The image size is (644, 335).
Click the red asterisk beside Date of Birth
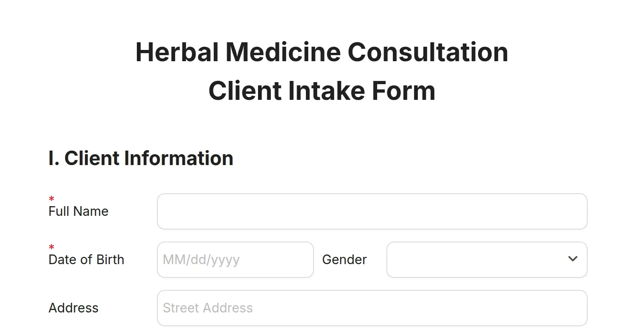(51, 247)
